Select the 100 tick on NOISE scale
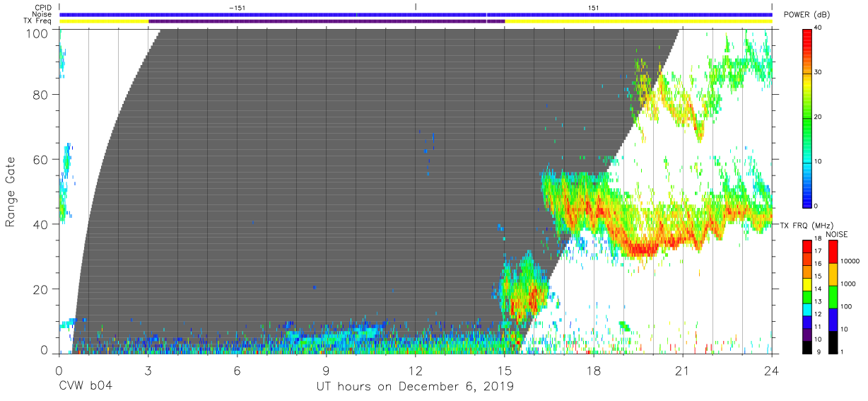Viewport: 868px width, 401px height. coord(848,306)
